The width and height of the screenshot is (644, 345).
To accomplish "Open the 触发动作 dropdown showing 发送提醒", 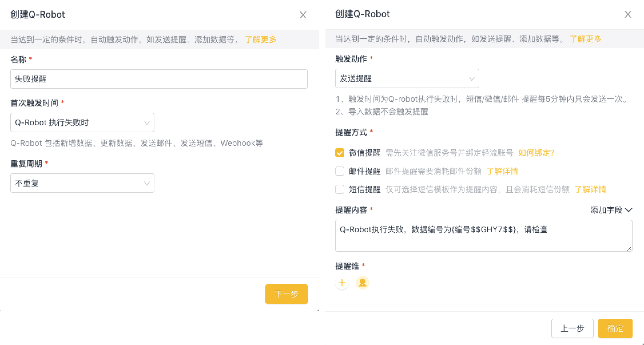I will coord(407,78).
